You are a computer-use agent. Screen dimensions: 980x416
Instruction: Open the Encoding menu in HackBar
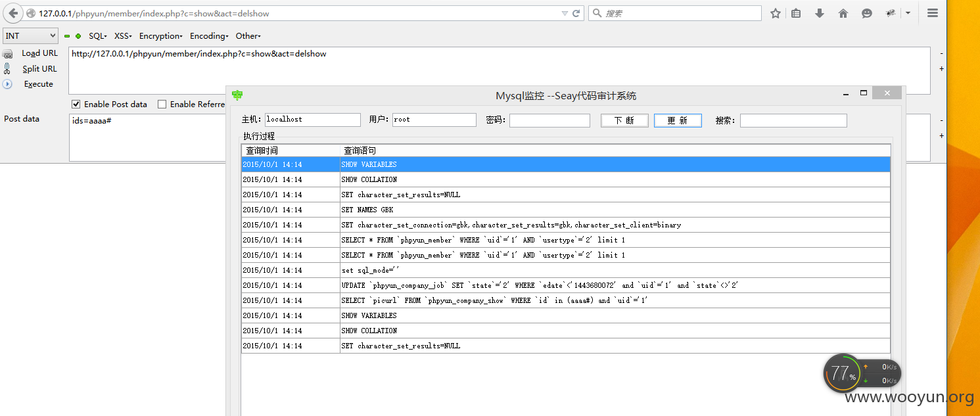pyautogui.click(x=209, y=36)
